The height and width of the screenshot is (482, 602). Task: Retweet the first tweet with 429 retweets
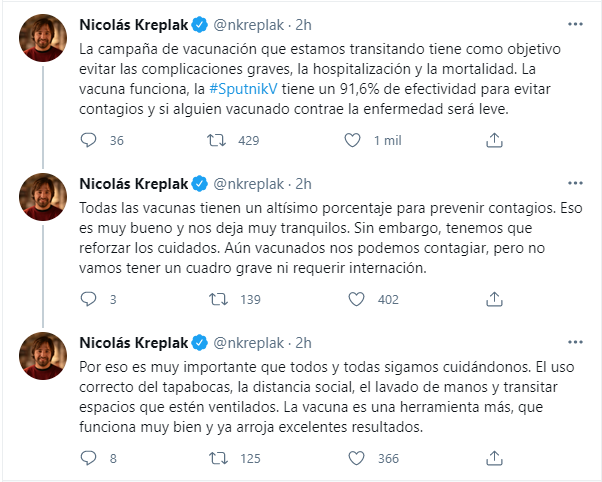(217, 140)
